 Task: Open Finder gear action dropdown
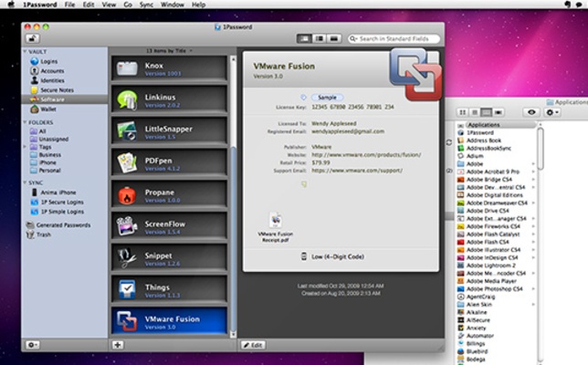[x=552, y=112]
